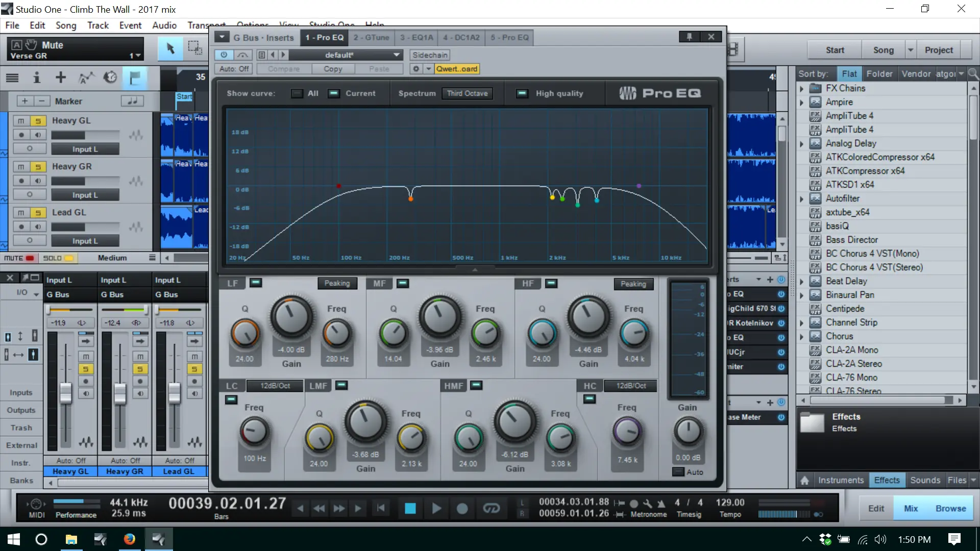The width and height of the screenshot is (980, 551).
Task: Toggle LF band enable button
Action: (256, 283)
